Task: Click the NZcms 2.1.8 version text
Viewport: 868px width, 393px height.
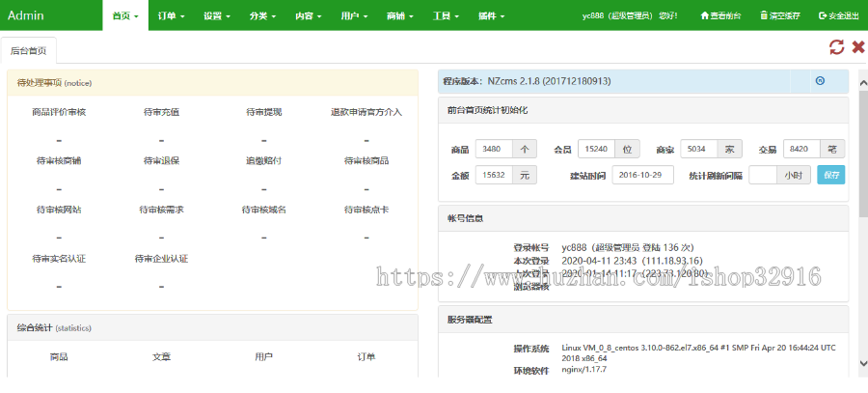Action: 549,81
